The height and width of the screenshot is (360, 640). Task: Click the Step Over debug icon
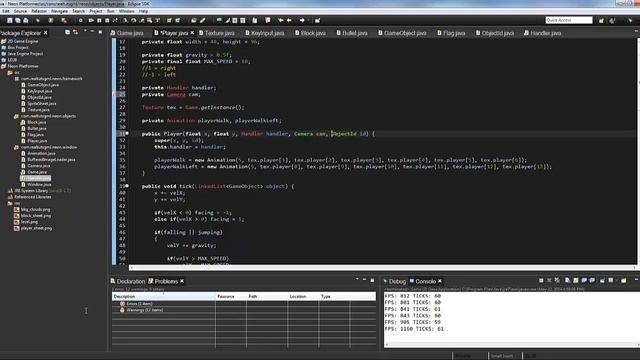click(133, 20)
